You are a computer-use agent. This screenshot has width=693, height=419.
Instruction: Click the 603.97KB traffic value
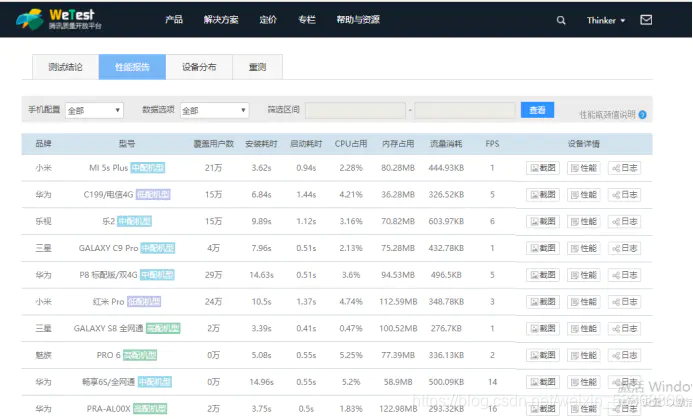[446, 221]
